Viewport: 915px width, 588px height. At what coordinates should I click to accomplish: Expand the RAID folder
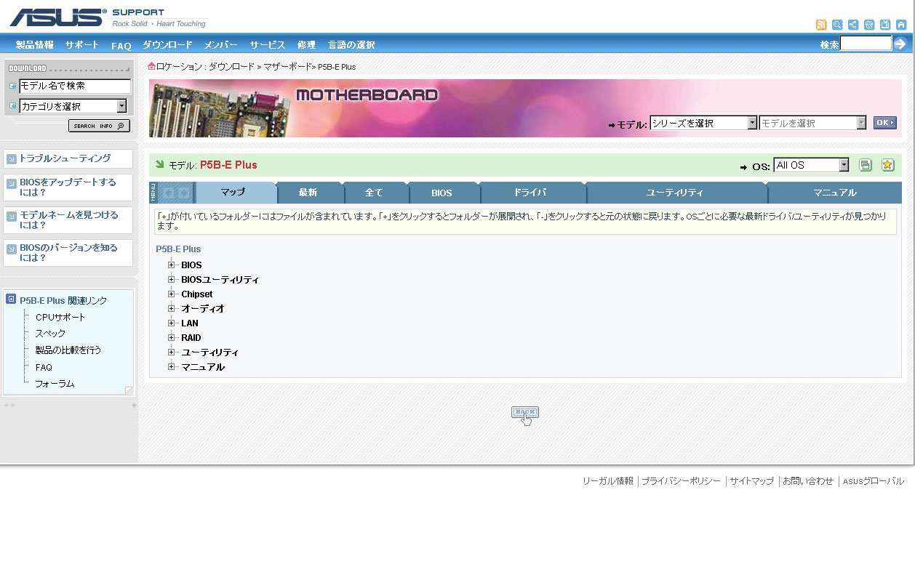[172, 337]
